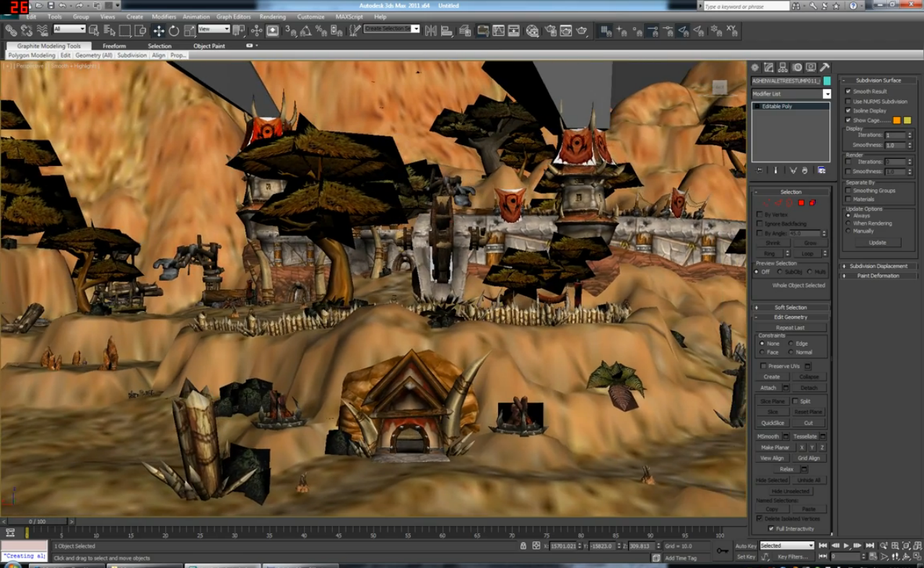Image resolution: width=924 pixels, height=568 pixels.
Task: Click the Pin Stack icon
Action: click(x=759, y=170)
